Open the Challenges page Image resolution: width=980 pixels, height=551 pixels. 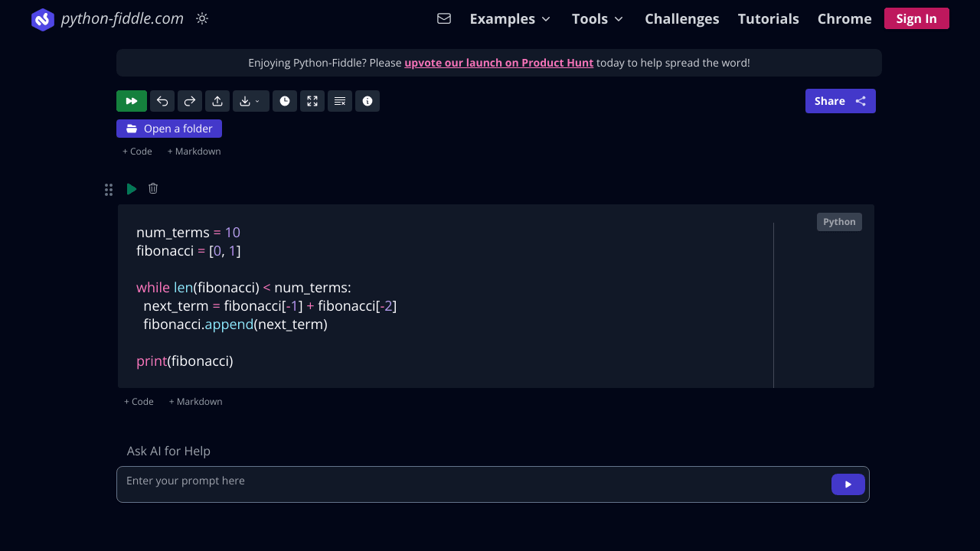point(681,18)
